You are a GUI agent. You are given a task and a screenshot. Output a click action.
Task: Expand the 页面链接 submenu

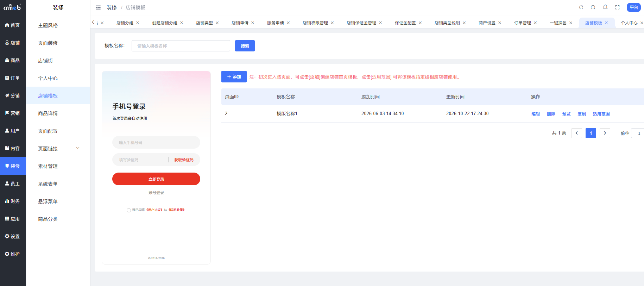[x=78, y=148]
